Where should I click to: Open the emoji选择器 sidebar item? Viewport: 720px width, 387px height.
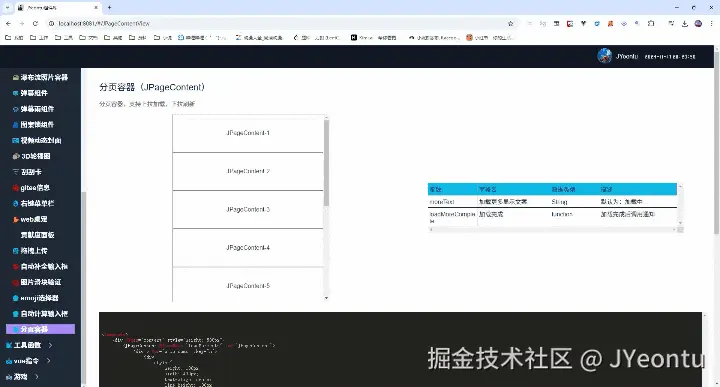pyautogui.click(x=35, y=298)
